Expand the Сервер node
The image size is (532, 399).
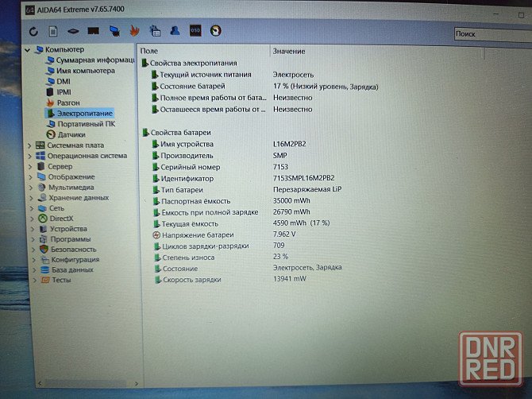(x=30, y=167)
